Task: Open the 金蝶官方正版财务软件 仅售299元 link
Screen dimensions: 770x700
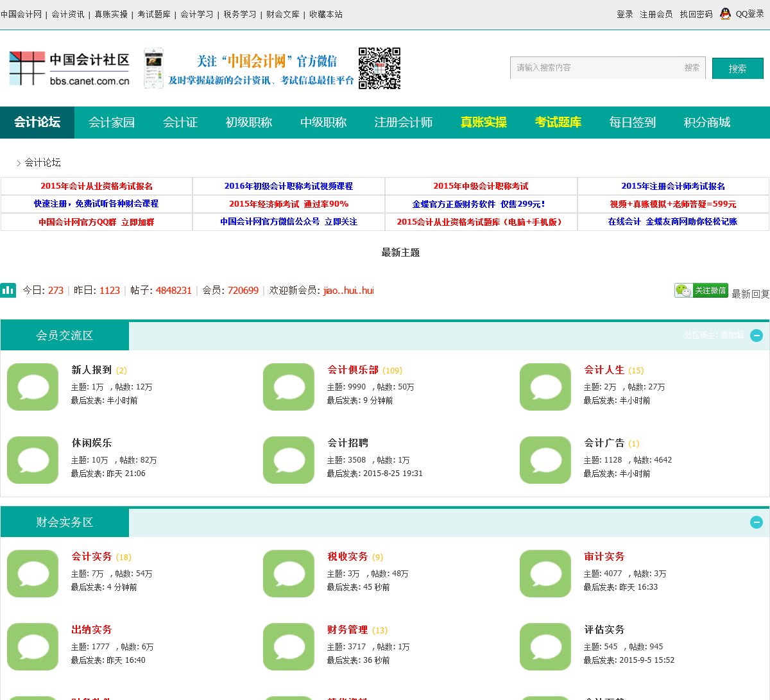Action: [x=479, y=204]
